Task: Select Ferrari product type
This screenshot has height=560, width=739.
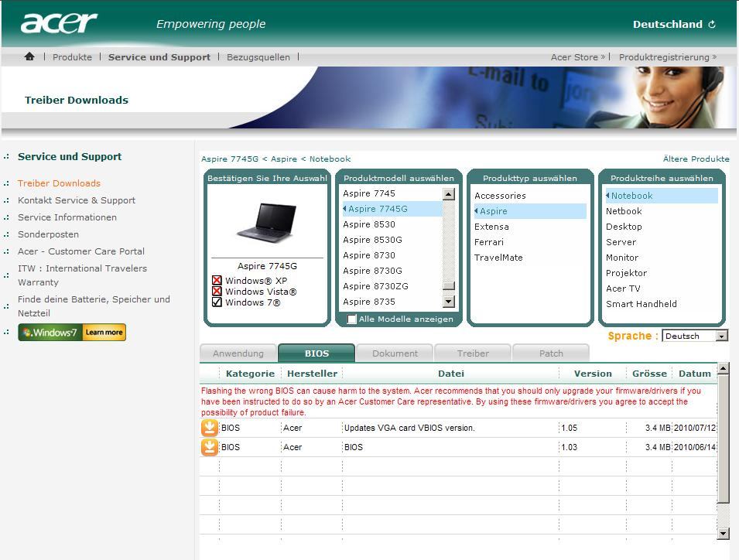Action: point(489,242)
